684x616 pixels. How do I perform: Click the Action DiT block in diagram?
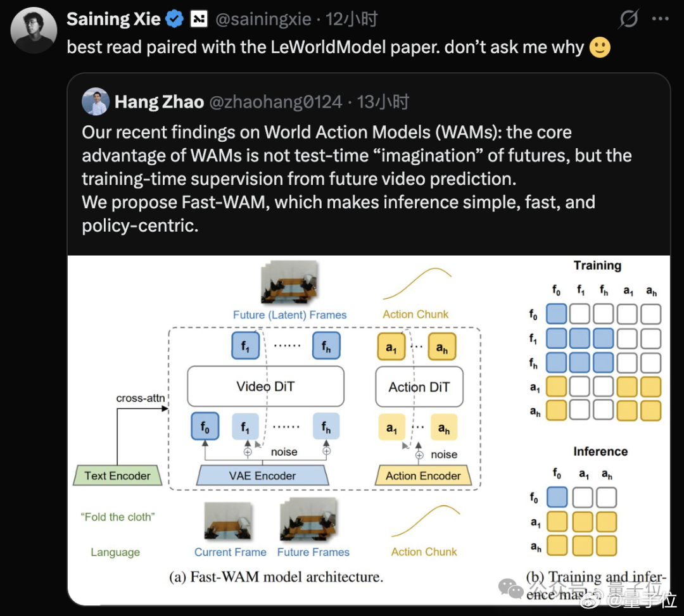pyautogui.click(x=419, y=387)
